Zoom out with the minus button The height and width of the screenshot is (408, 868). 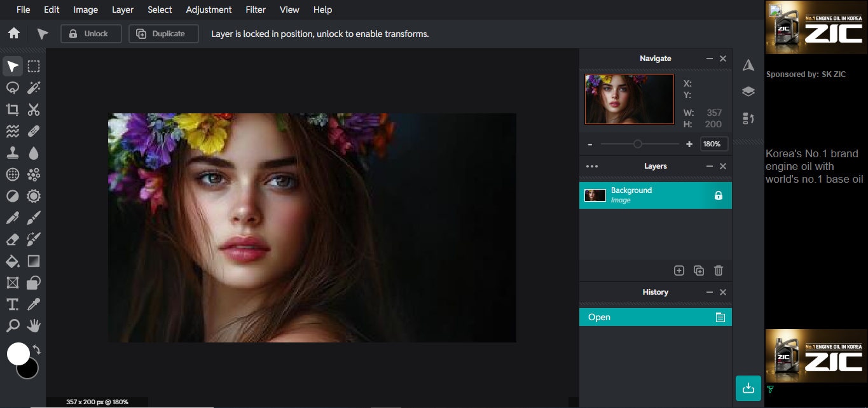point(590,144)
